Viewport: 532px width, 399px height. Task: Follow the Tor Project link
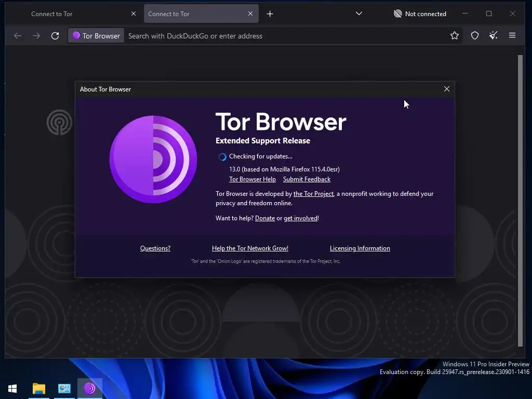(313, 194)
